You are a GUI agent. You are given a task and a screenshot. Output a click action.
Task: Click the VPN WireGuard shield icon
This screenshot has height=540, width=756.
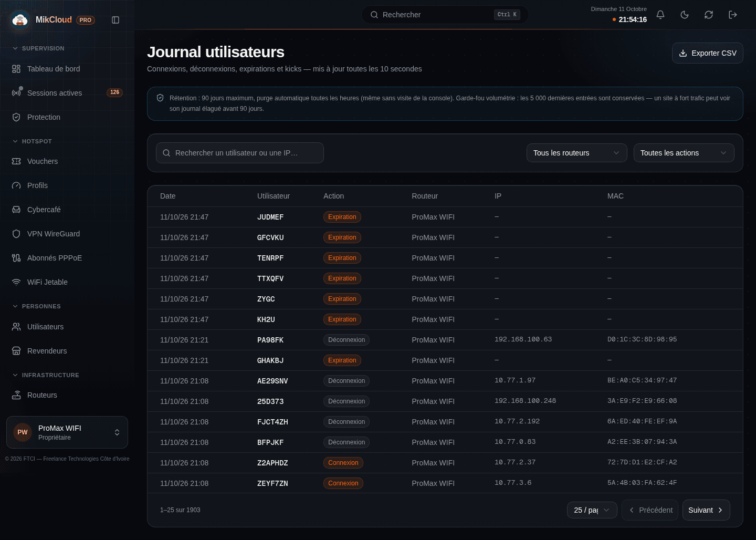click(x=16, y=234)
